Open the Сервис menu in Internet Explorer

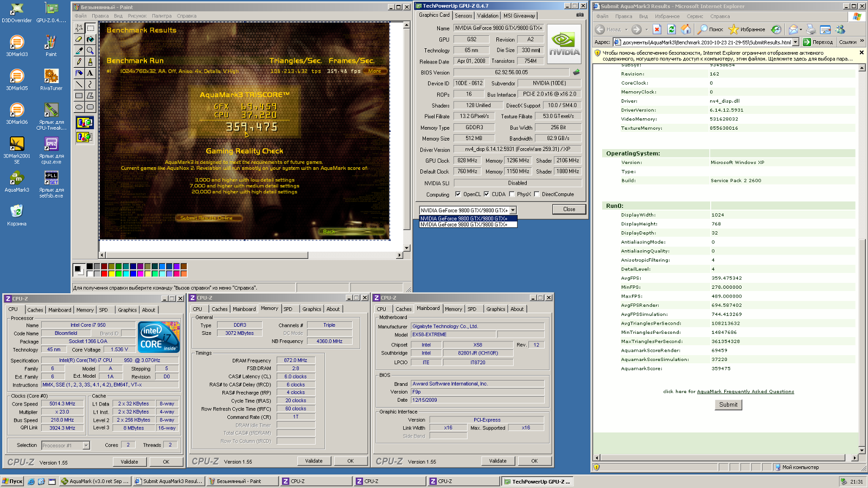coord(695,16)
